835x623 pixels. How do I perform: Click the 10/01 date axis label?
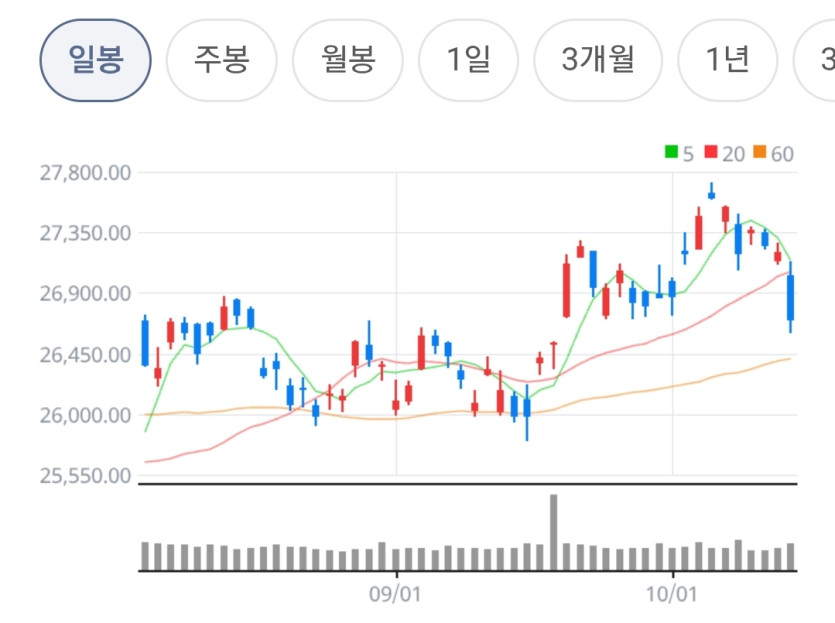(x=672, y=594)
